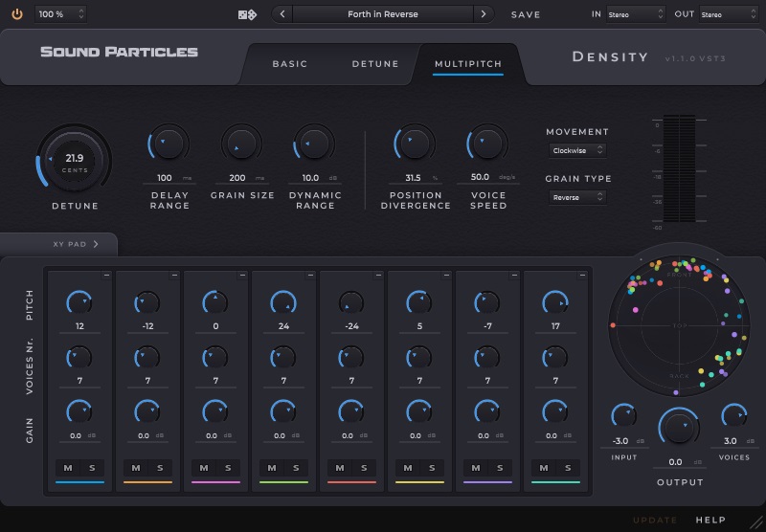Click the dice randomize preset icon
Viewport: 766px width, 532px height.
click(246, 14)
